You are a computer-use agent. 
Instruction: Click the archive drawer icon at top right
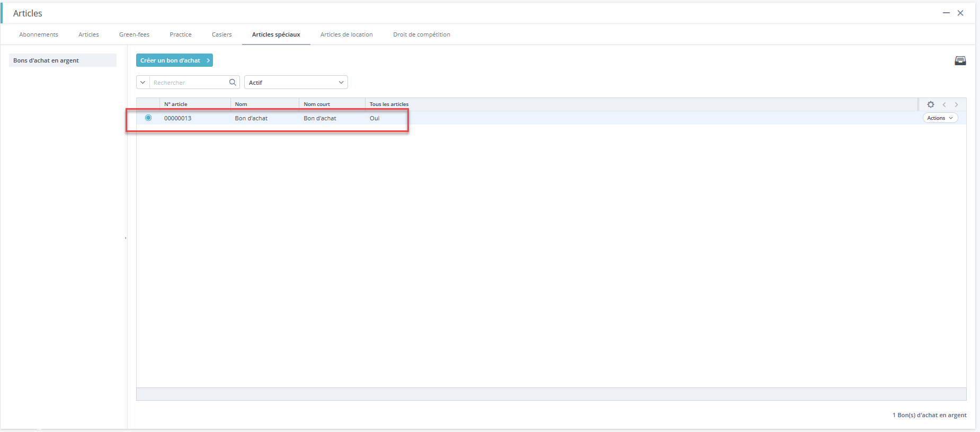(960, 60)
